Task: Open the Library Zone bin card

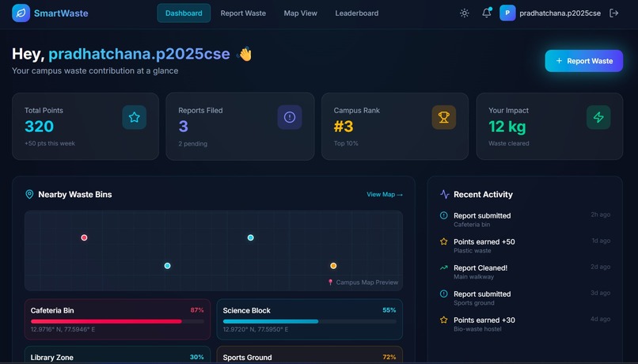Action: [x=118, y=355]
